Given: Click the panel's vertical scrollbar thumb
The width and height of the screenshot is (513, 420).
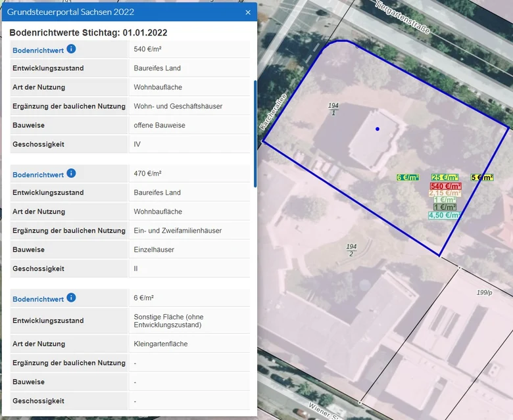Looking at the screenshot, I should click(255, 133).
